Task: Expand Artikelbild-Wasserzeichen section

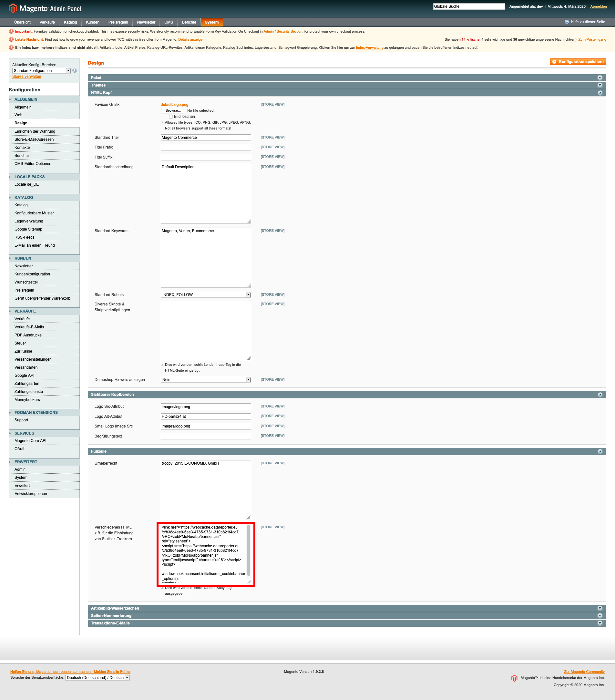Action: 600,608
